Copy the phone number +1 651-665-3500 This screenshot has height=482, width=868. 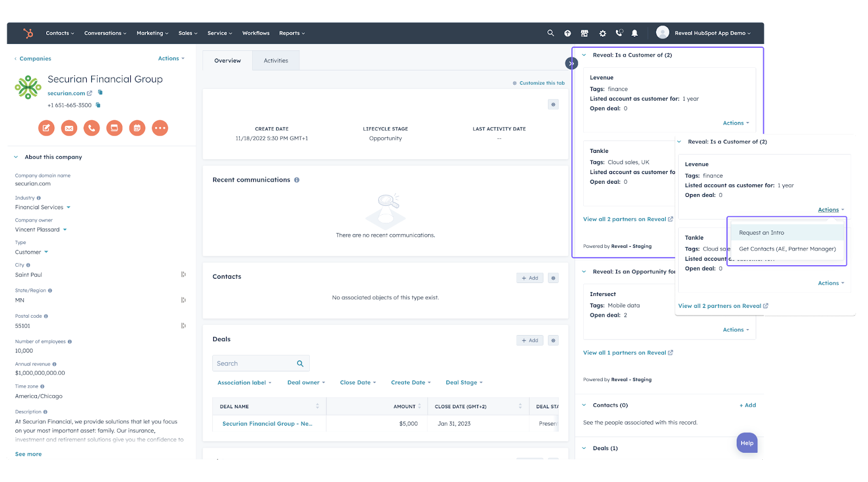[x=98, y=105]
